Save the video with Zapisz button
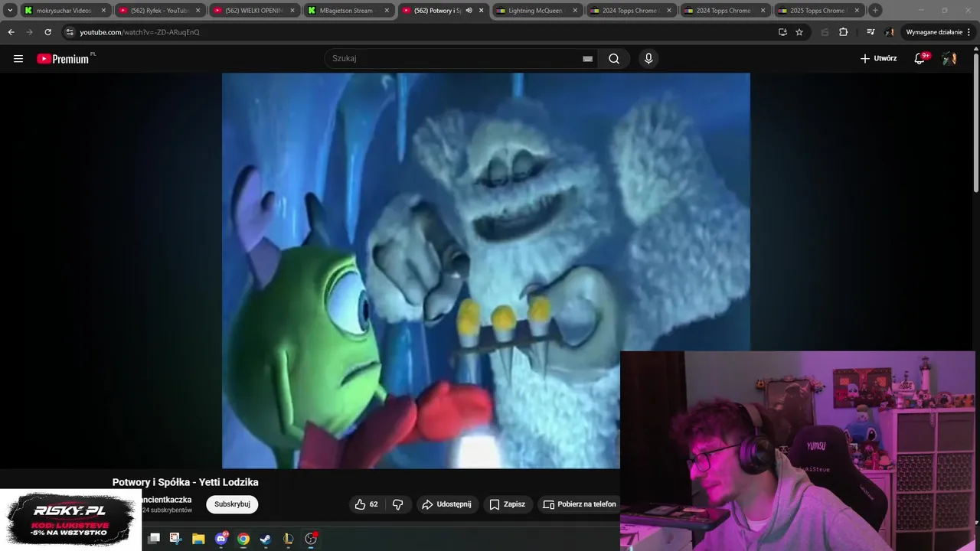 pyautogui.click(x=507, y=504)
